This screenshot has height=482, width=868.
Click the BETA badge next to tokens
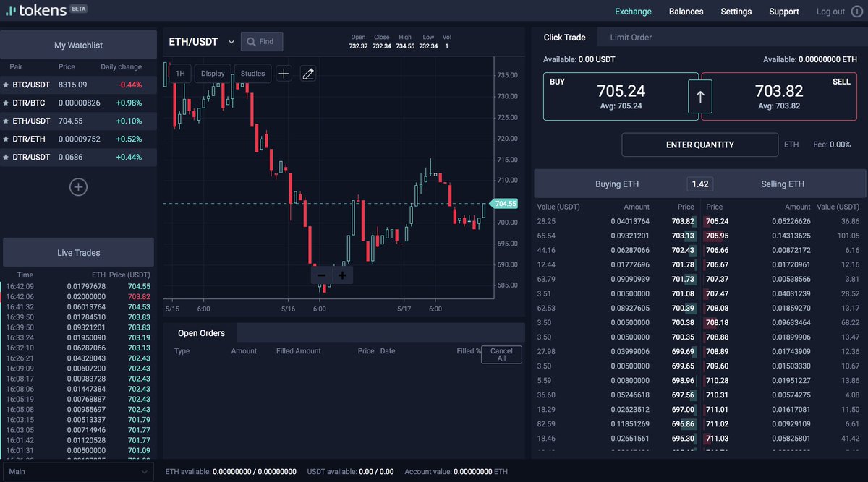[x=79, y=10]
